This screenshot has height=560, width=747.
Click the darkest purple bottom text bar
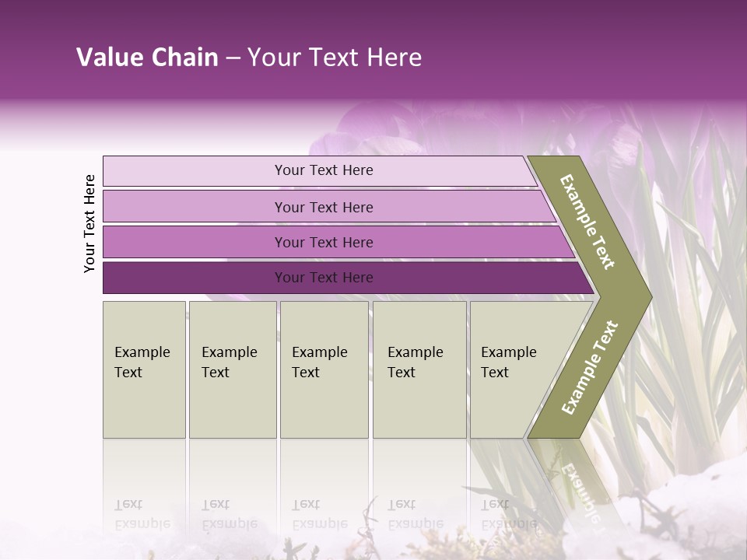[323, 278]
